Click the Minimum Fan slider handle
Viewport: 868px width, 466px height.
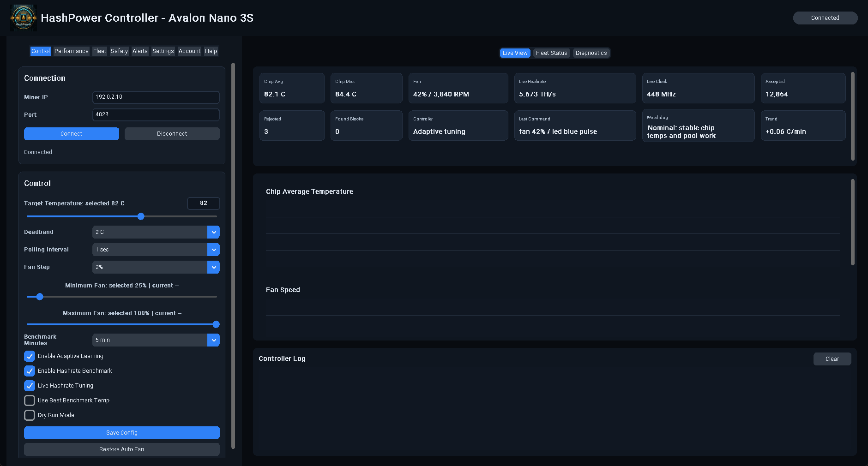coord(40,297)
